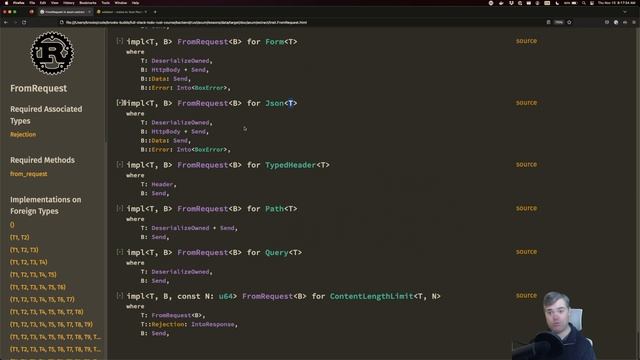This screenshot has width=640, height=360.
Task: Open the Query type link
Action: (276, 252)
